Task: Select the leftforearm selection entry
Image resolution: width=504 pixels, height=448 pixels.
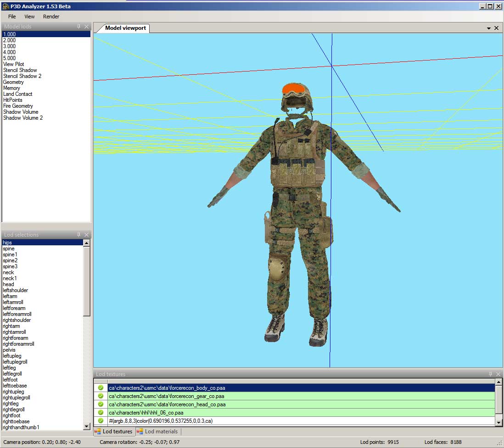Action: coord(14,308)
